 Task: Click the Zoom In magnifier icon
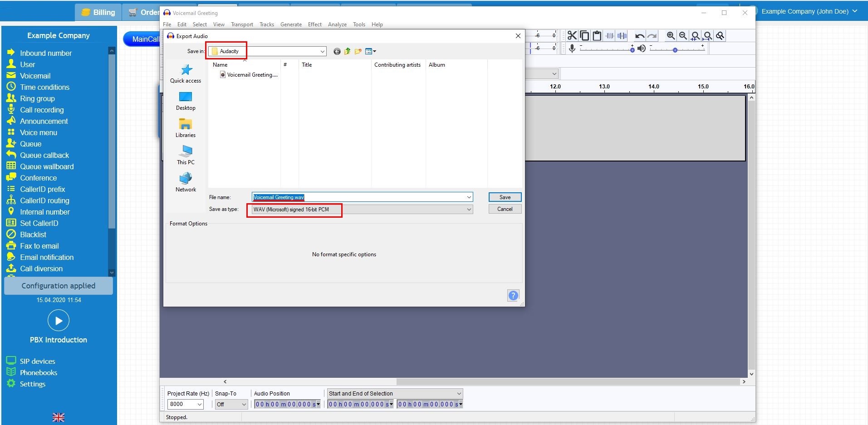tap(671, 36)
